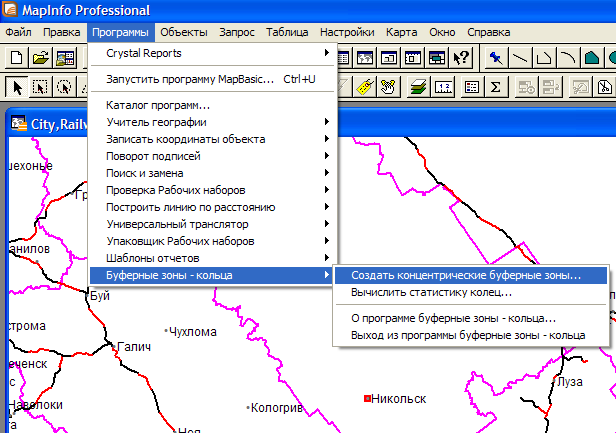Expand the Crystal Reports submenu arrow

tap(326, 52)
